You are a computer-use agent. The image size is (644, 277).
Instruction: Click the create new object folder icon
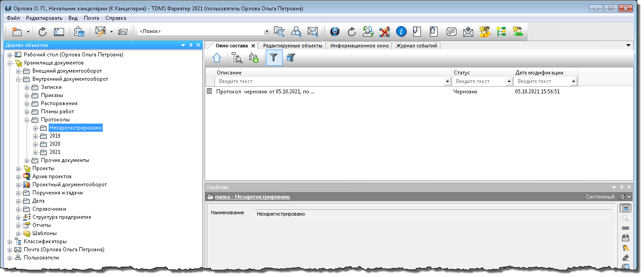(17, 32)
